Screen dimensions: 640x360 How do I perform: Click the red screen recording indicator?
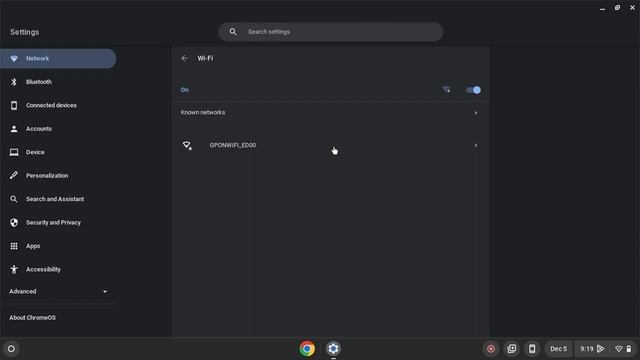[491, 349]
